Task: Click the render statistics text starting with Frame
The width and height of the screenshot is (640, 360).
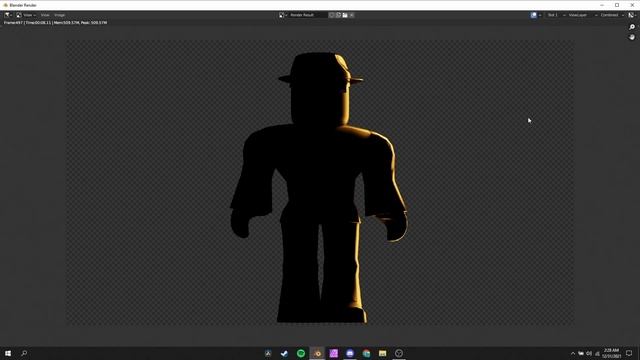Action: [56, 23]
